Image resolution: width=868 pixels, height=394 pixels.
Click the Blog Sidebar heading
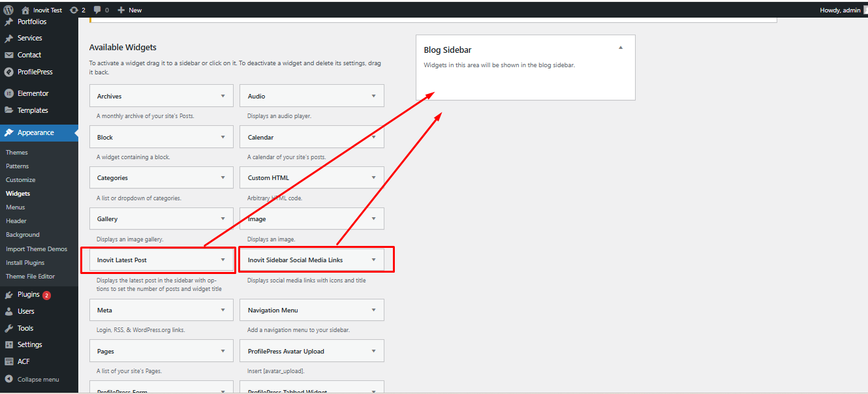click(x=448, y=50)
